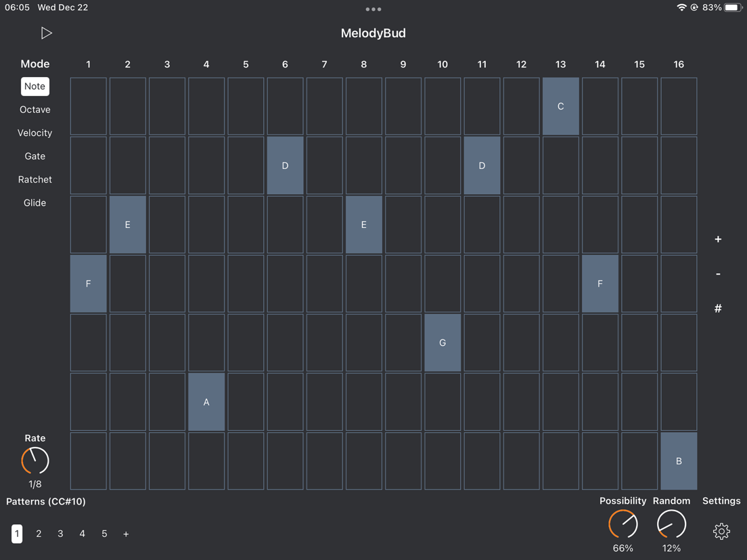Activate empty C-row cell at step 16
This screenshot has height=560, width=747.
(679, 106)
